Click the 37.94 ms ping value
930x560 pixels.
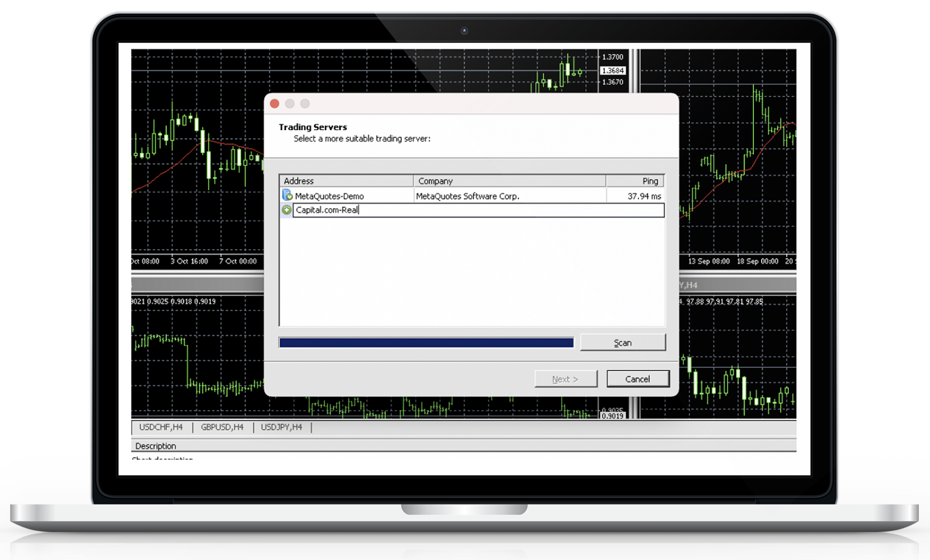[644, 196]
